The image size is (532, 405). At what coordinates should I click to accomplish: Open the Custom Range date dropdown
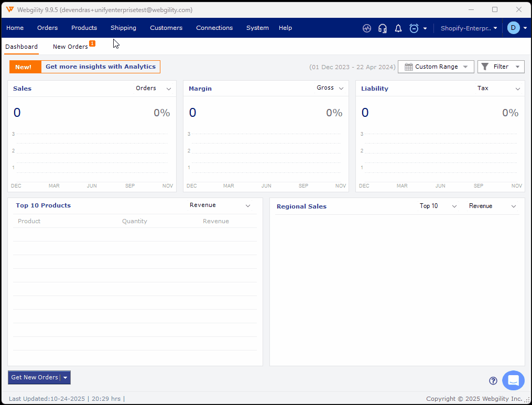click(436, 67)
